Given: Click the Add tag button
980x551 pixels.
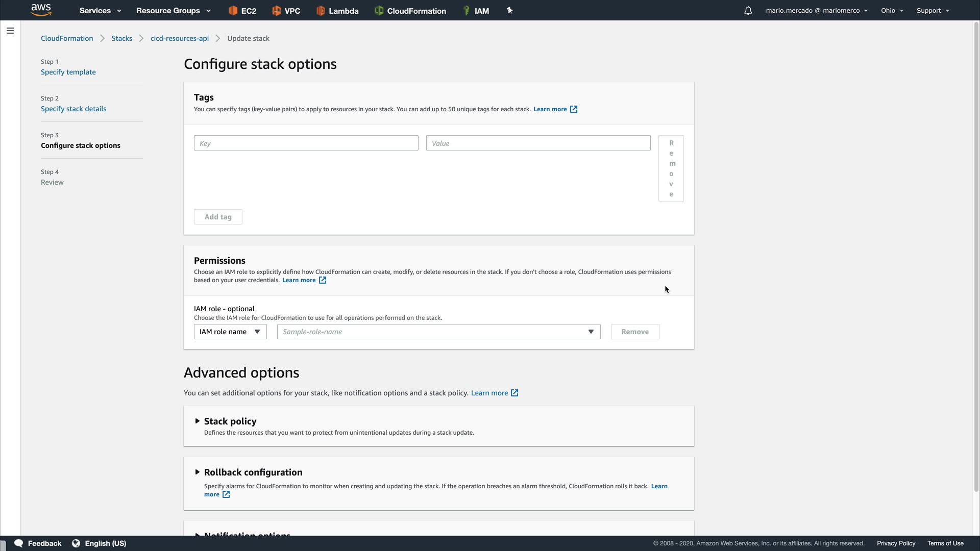Looking at the screenshot, I should tap(218, 217).
